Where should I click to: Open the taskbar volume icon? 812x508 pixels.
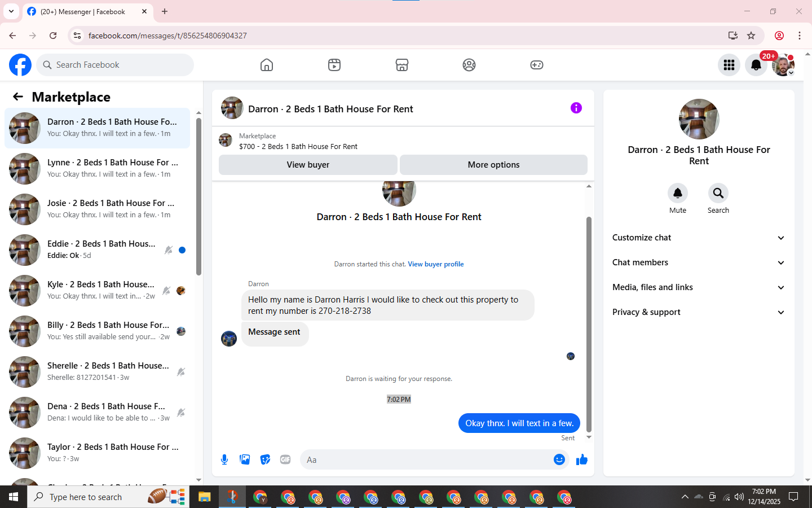pyautogui.click(x=739, y=497)
